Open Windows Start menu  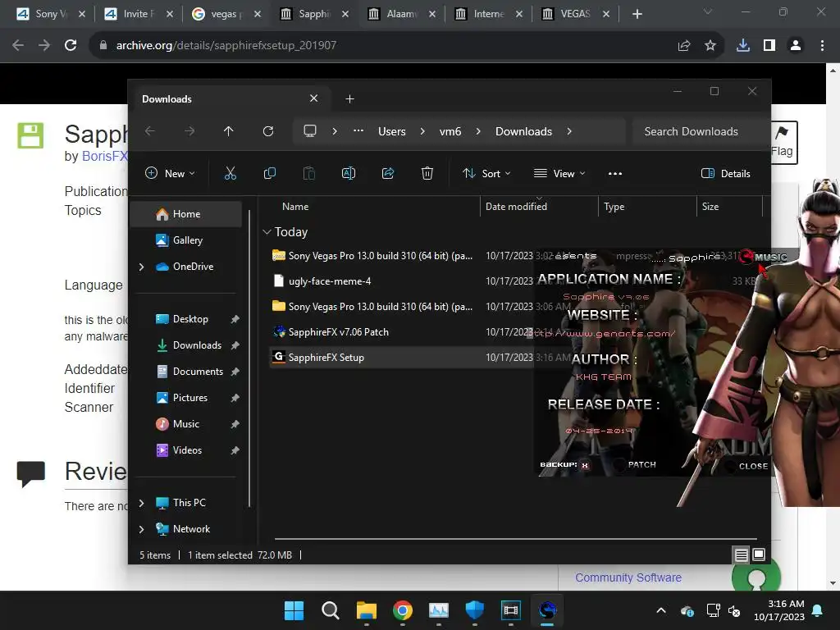[x=294, y=610]
